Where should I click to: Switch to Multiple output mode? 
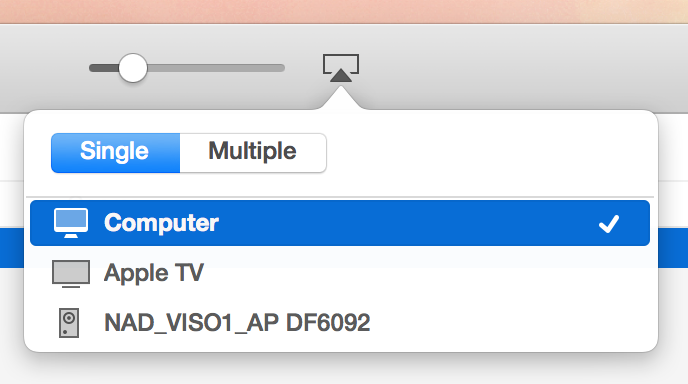[253, 153]
